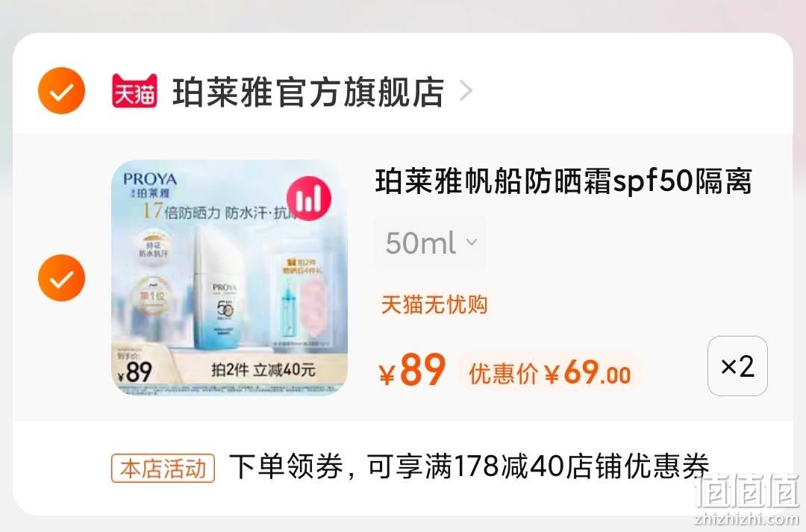Uncheck the store-level orange checkmark for 珀莱雅官方旗舰店

(61, 90)
